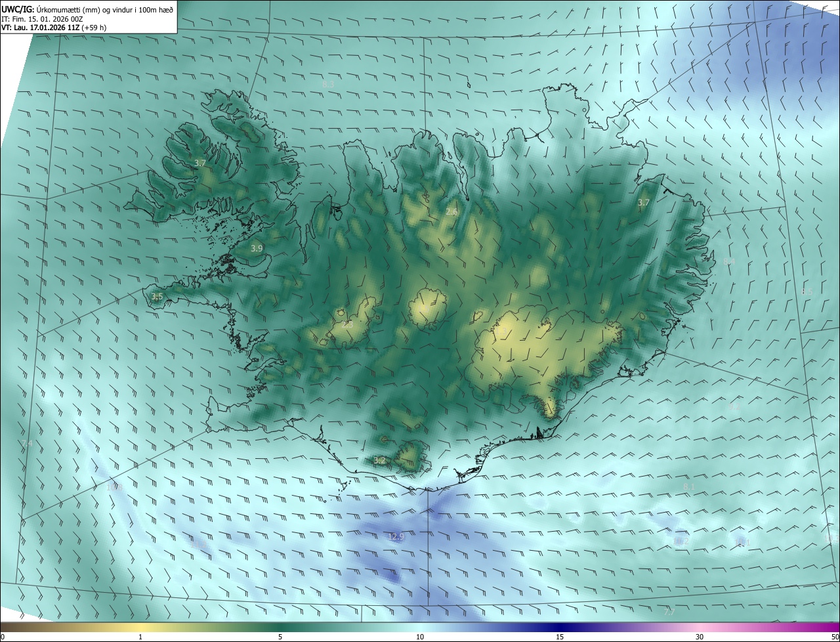Screen dimensions: 840x642
Task: Click the 7.7 value above the colorbar
Action: (x=669, y=612)
